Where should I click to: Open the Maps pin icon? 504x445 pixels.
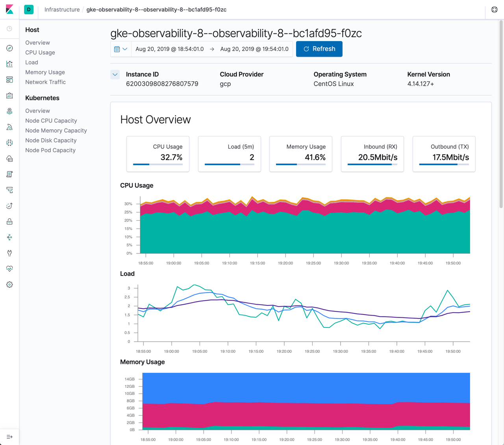click(9, 111)
